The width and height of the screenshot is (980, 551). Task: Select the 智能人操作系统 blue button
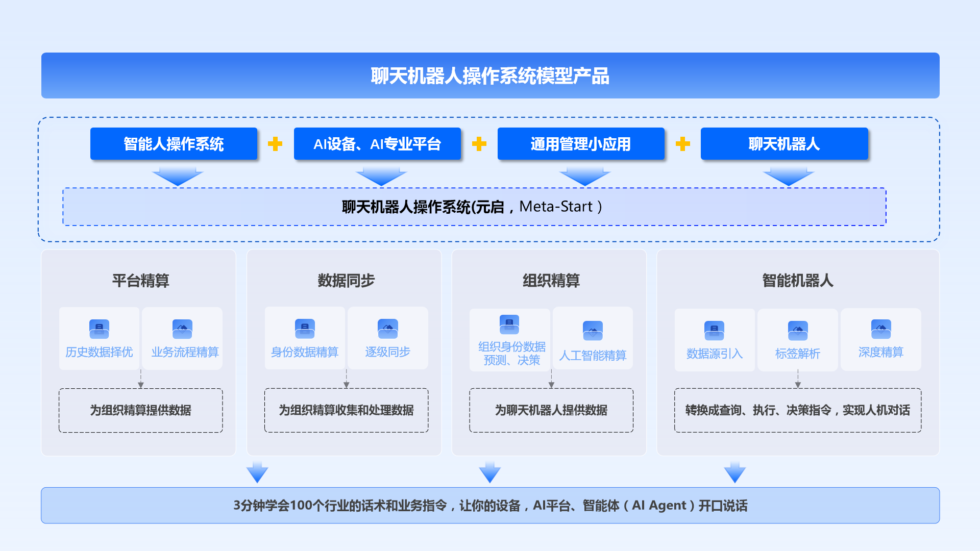pos(174,144)
